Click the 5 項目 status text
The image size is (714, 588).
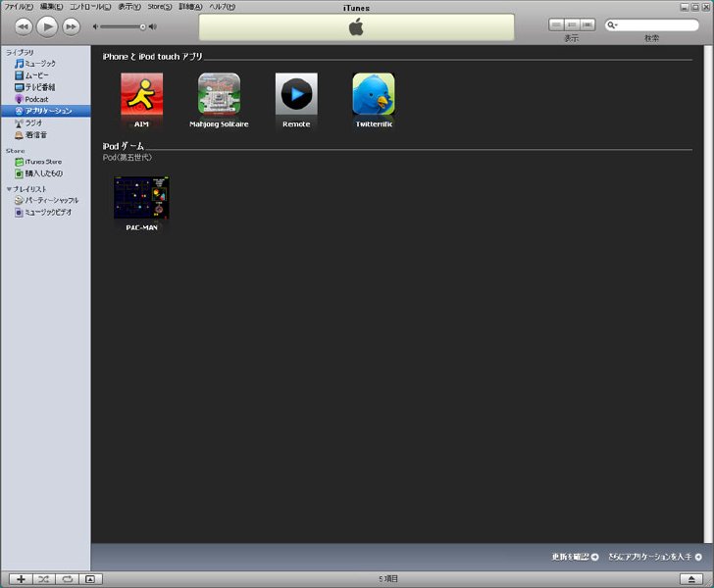(388, 579)
